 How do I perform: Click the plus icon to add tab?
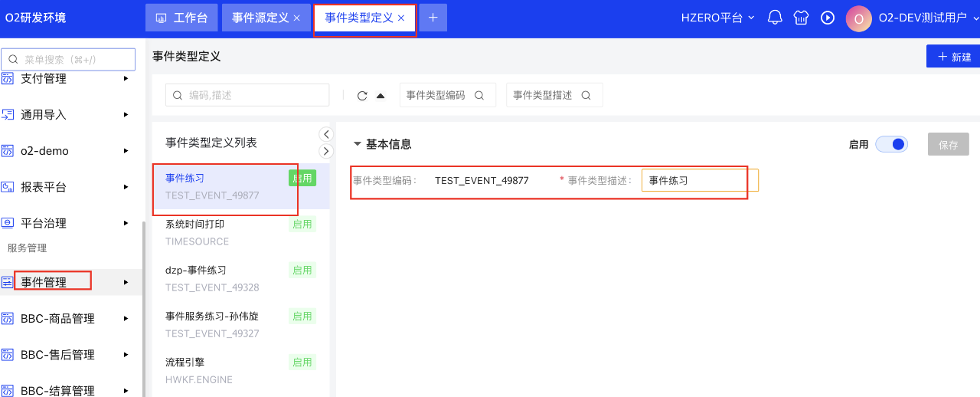[x=433, y=18]
